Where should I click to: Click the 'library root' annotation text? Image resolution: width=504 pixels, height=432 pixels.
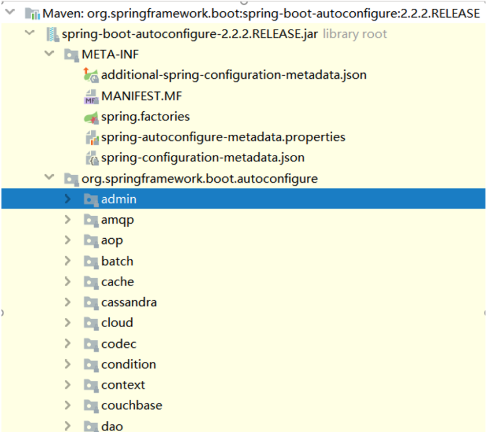pos(355,34)
